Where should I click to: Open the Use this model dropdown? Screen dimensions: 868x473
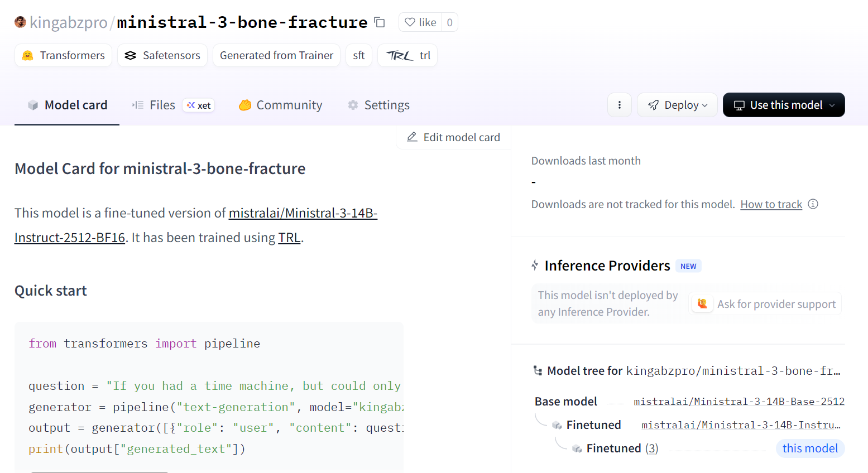click(783, 105)
